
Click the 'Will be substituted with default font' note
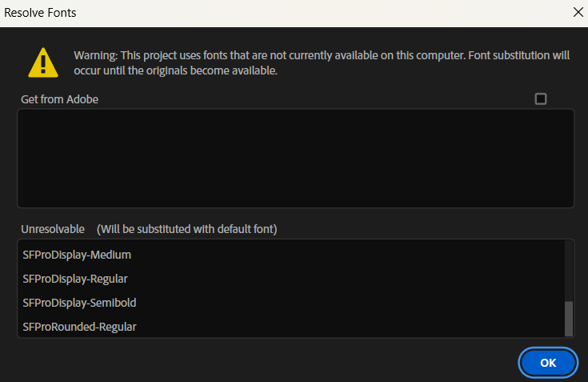(x=186, y=229)
